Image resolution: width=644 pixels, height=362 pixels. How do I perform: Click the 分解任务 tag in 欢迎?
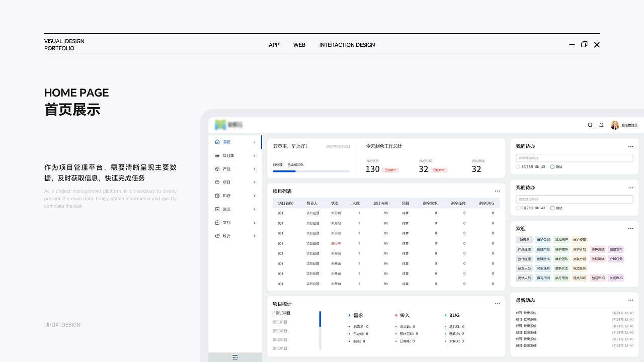coord(616,259)
